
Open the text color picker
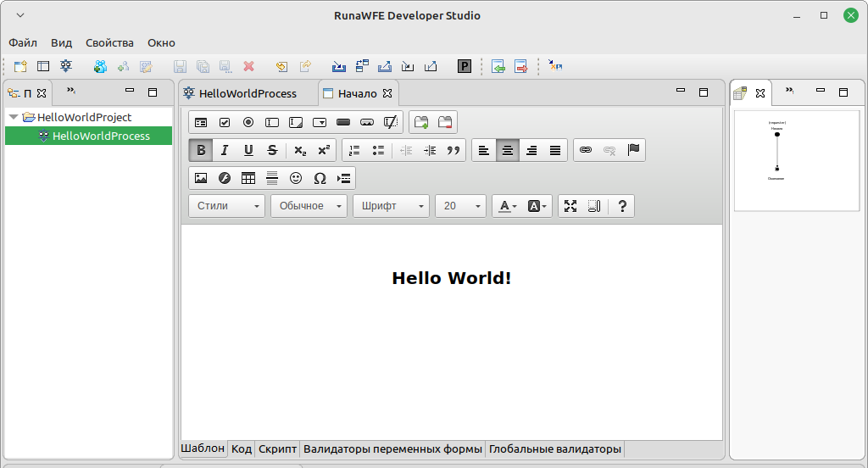507,206
